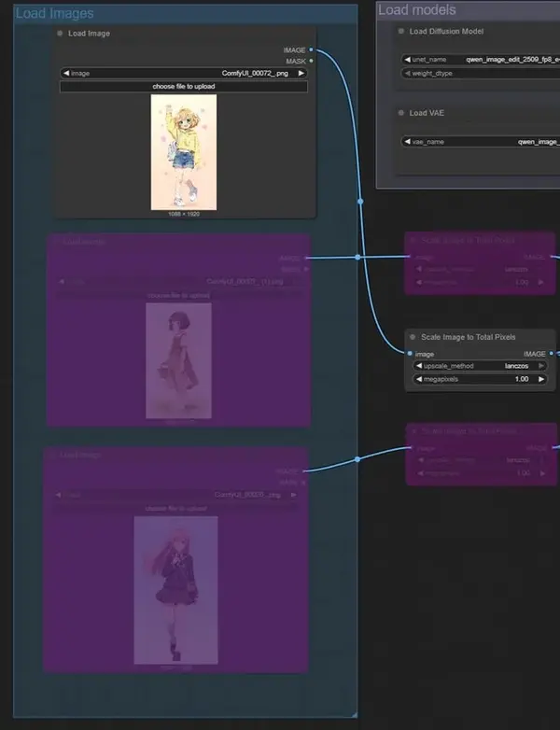Click the previous-image arrow in the pink-haired girl node
The image size is (560, 730).
58,495
